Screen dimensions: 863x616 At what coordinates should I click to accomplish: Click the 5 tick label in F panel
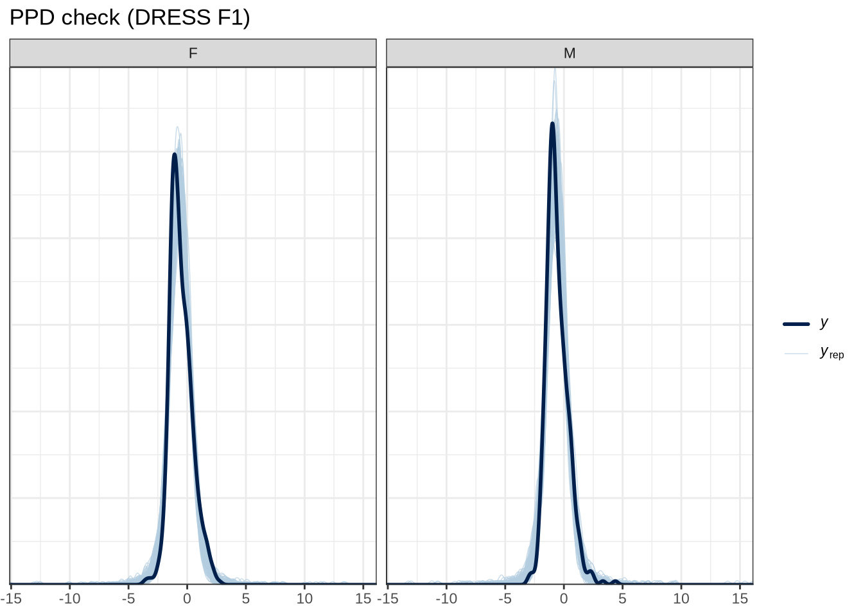246,599
